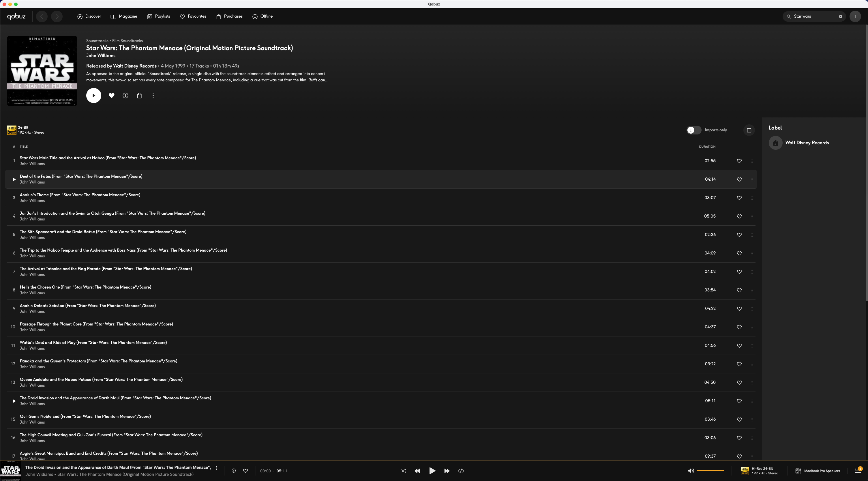Click album info icon next to heart

pyautogui.click(x=125, y=96)
